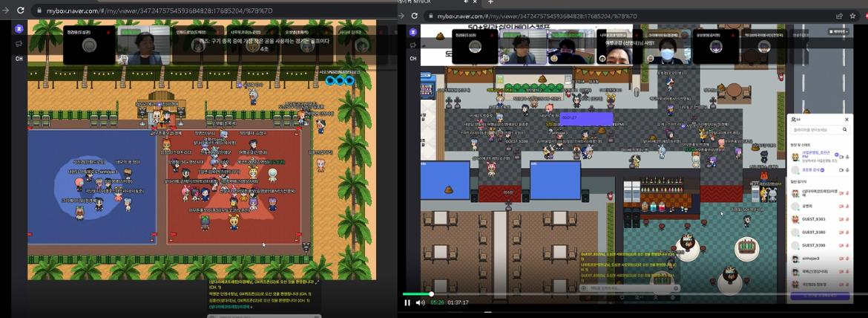
Task: Open the megaphone announcements icon in left window
Action: coord(19,44)
